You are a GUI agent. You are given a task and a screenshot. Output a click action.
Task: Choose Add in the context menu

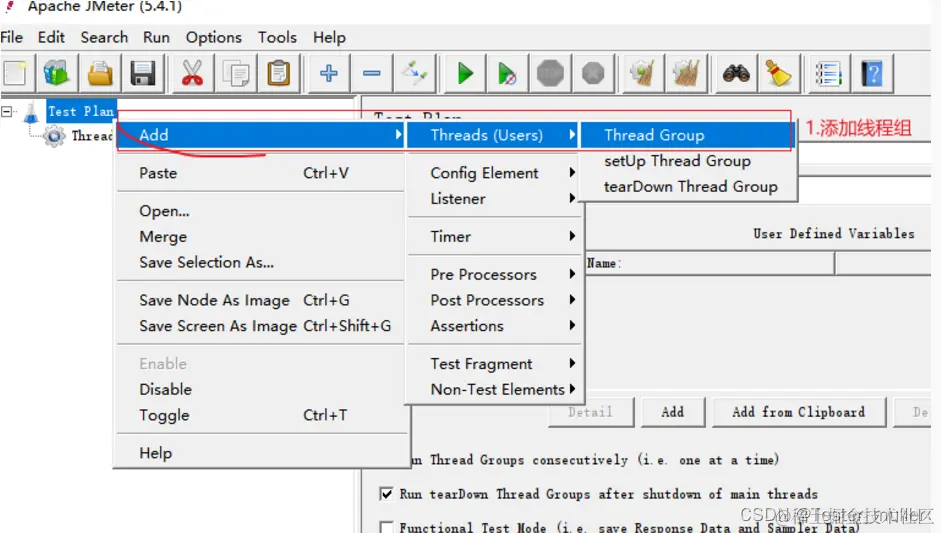[260, 135]
